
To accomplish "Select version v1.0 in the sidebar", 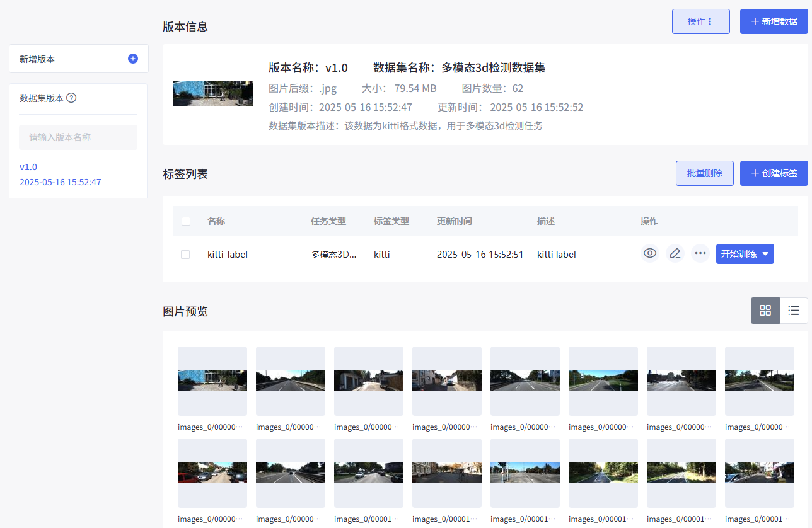I will 28,167.
